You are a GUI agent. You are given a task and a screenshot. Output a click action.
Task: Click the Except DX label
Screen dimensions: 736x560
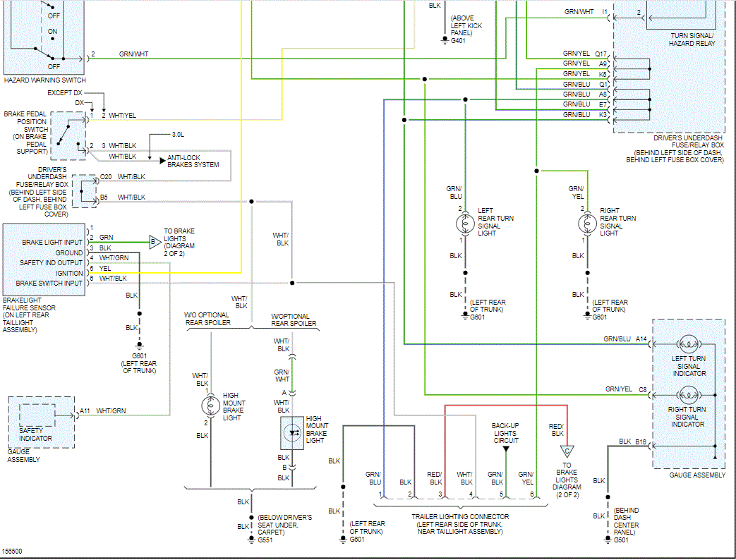pos(65,93)
